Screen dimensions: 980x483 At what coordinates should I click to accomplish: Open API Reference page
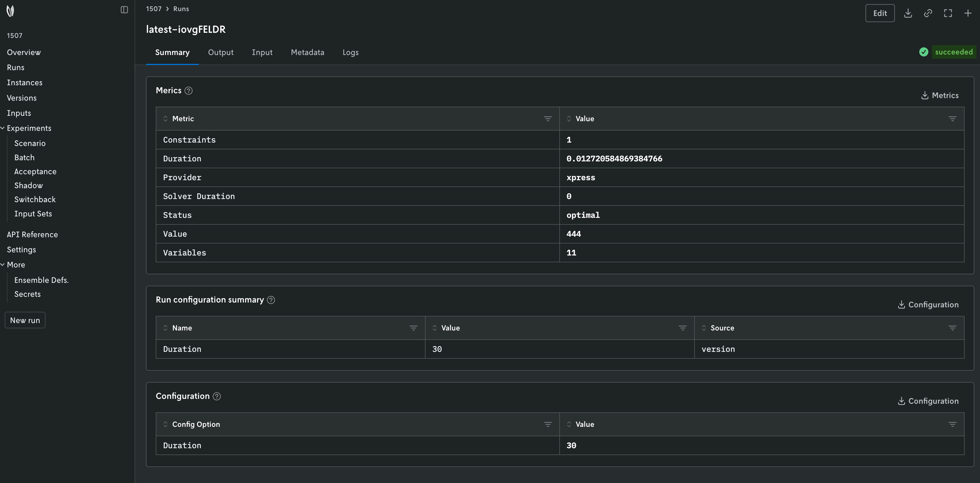tap(32, 235)
